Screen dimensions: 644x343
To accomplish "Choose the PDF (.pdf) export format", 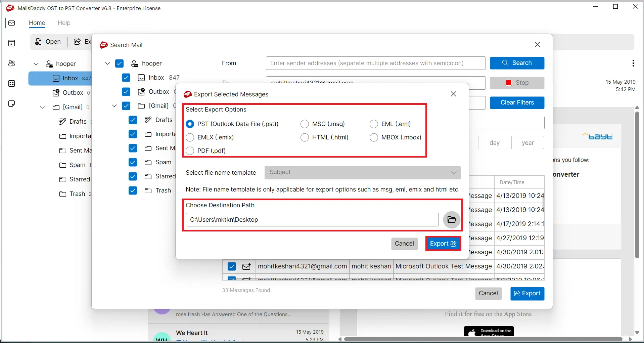I will [x=190, y=151].
